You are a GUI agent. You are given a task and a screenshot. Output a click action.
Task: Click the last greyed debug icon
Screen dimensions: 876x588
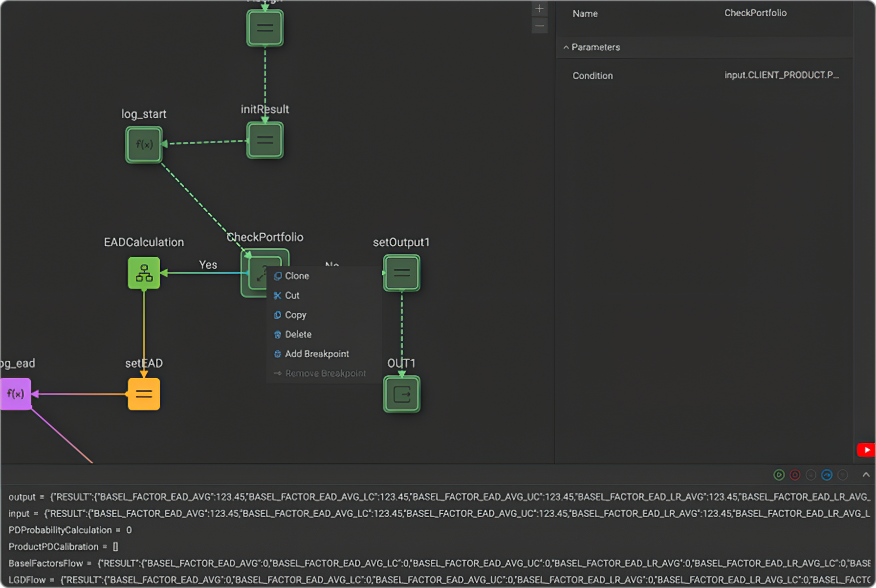[x=843, y=475]
